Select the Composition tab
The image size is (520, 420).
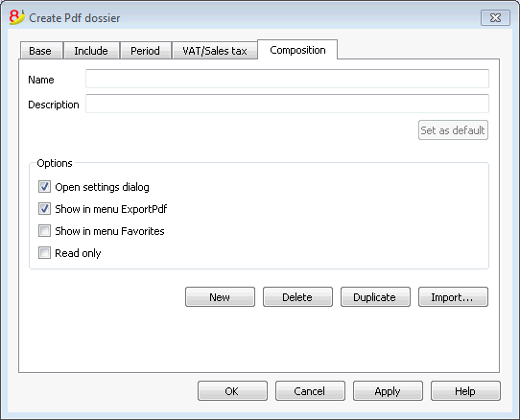pyautogui.click(x=297, y=50)
